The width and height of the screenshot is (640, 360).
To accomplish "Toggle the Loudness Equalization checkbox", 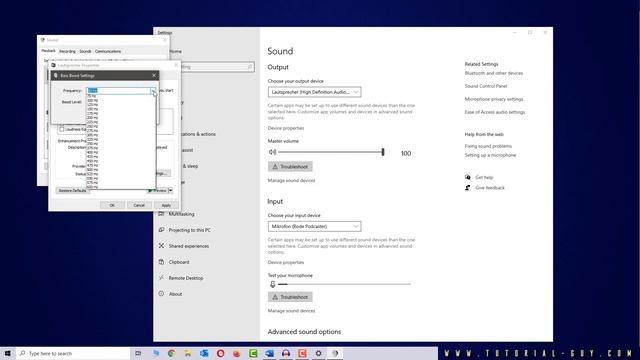I will pos(62,129).
